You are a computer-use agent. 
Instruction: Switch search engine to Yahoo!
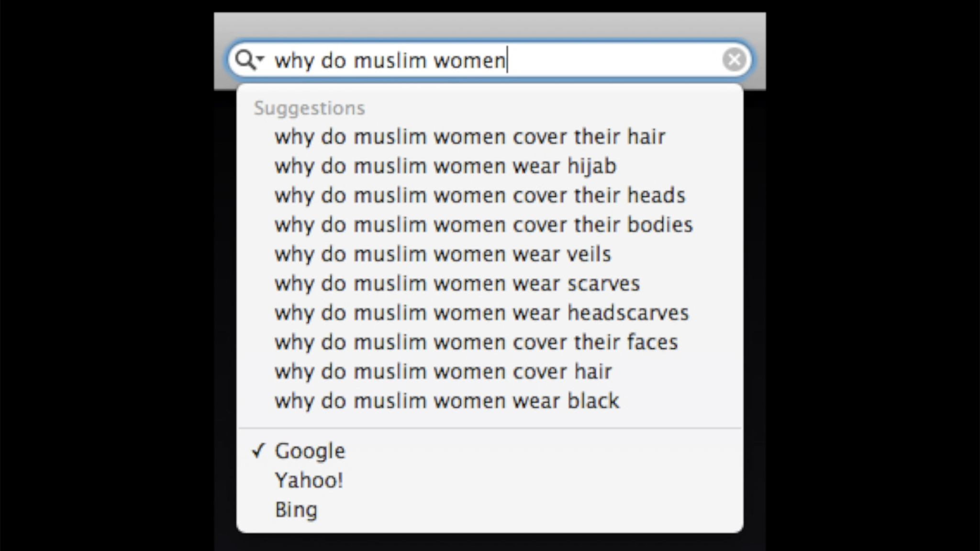pyautogui.click(x=309, y=480)
